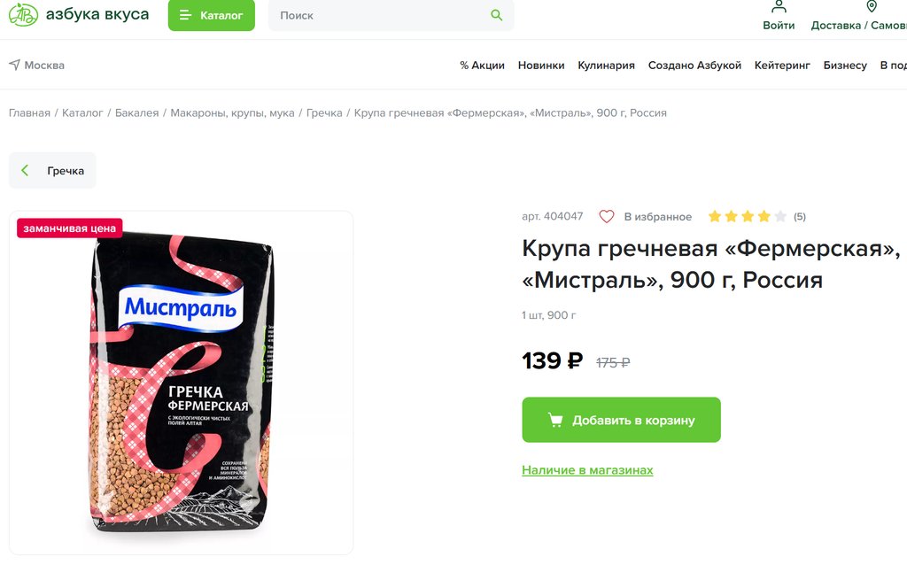The image size is (907, 588).
Task: Open the Новинки menu item
Action: pos(541,66)
